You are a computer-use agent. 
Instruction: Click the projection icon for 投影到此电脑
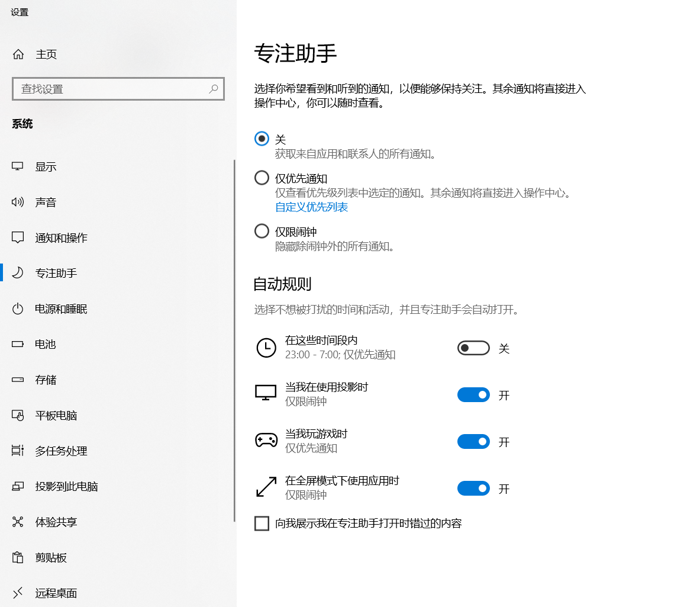[x=17, y=486]
